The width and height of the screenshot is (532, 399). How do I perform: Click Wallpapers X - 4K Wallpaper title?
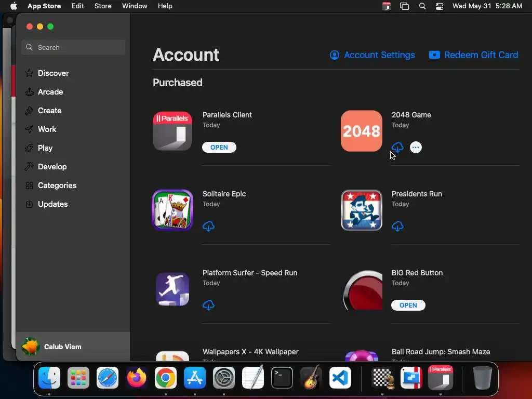click(x=250, y=352)
